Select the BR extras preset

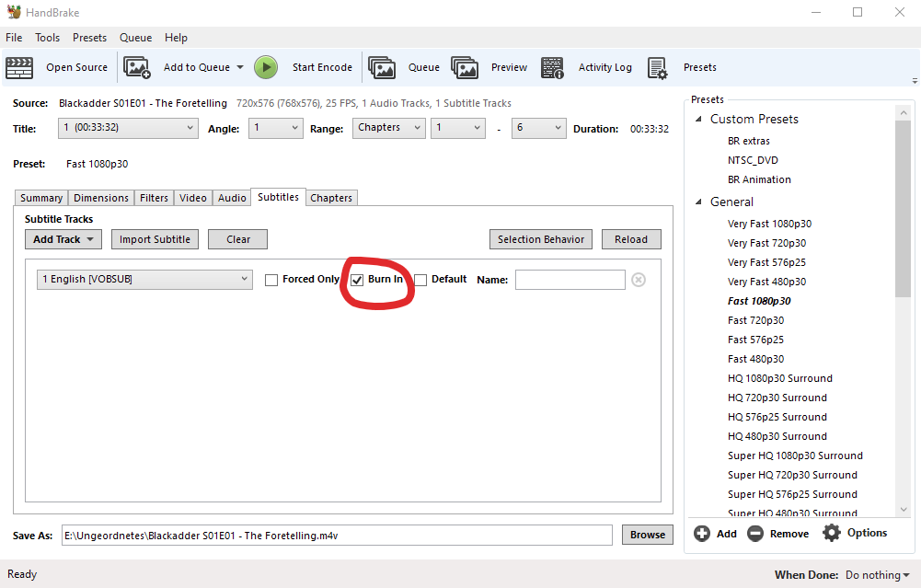coord(749,141)
